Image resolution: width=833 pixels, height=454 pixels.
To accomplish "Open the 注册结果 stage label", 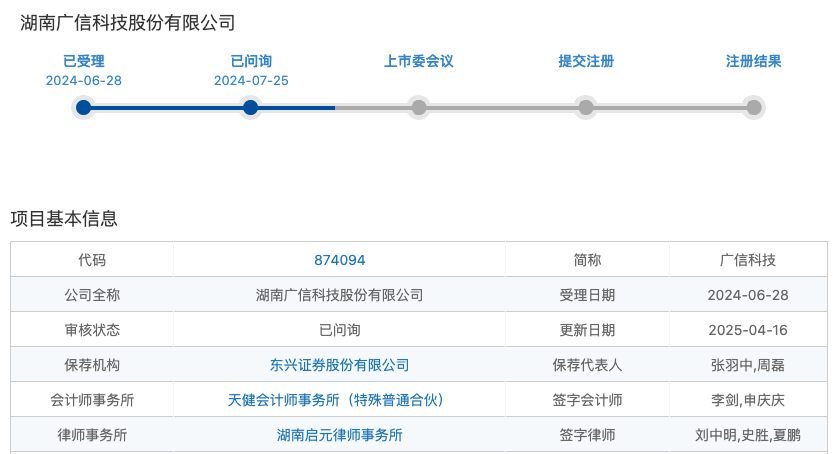I will click(x=754, y=61).
